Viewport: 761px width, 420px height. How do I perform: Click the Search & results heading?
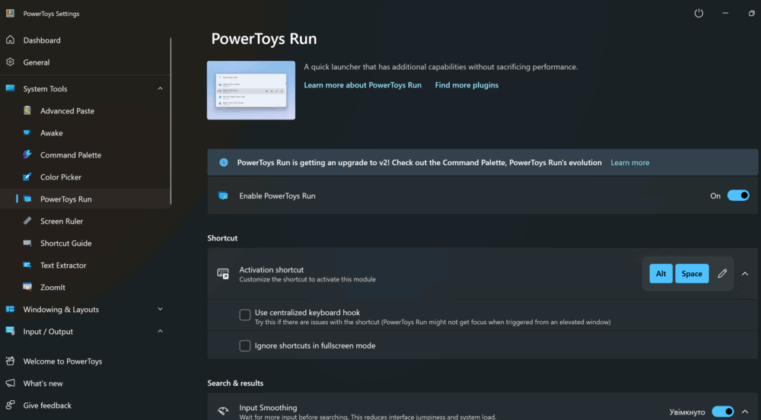pyautogui.click(x=235, y=383)
